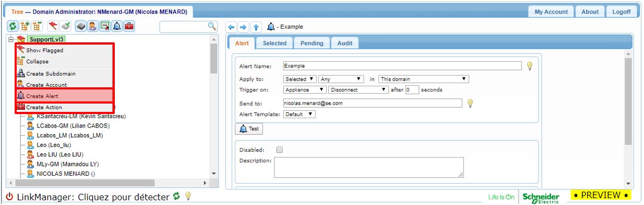Click lightbulb hint next to Send to

tap(470, 103)
